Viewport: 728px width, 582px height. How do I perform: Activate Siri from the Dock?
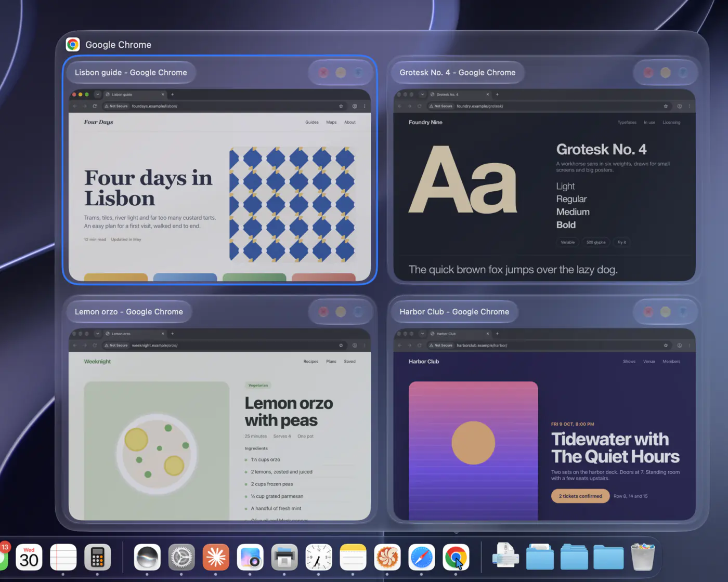tap(147, 557)
